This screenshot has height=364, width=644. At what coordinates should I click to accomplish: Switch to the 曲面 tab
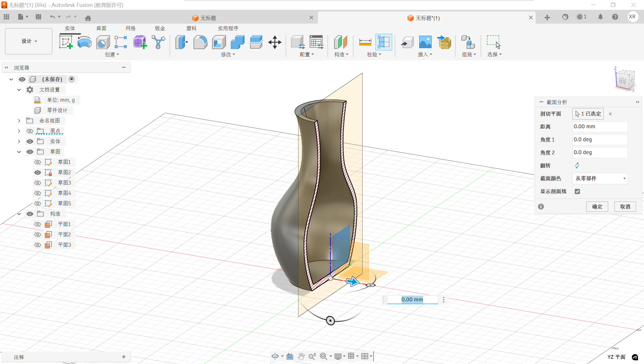coord(101,28)
